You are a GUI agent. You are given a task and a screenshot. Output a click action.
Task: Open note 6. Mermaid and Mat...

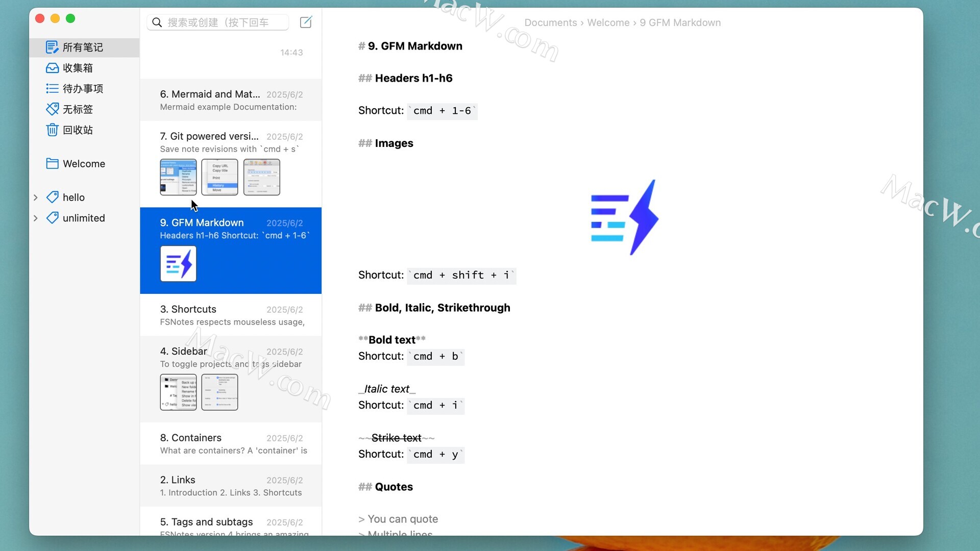231,100
